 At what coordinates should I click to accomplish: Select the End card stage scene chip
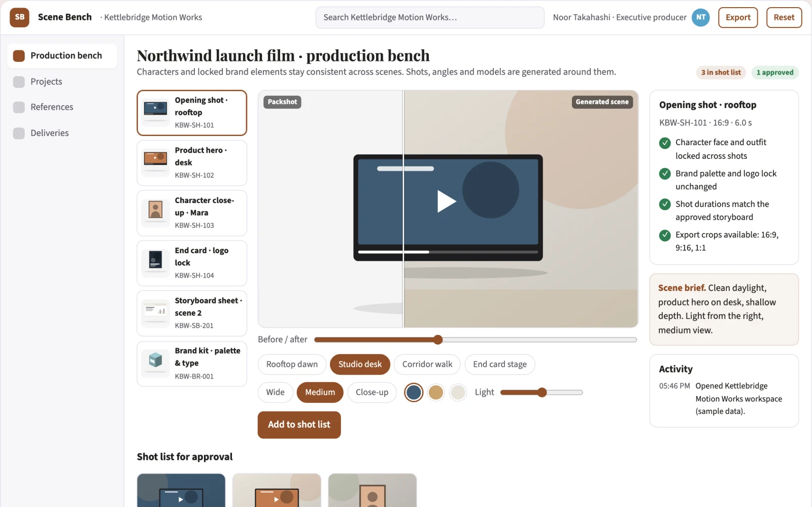click(x=500, y=364)
